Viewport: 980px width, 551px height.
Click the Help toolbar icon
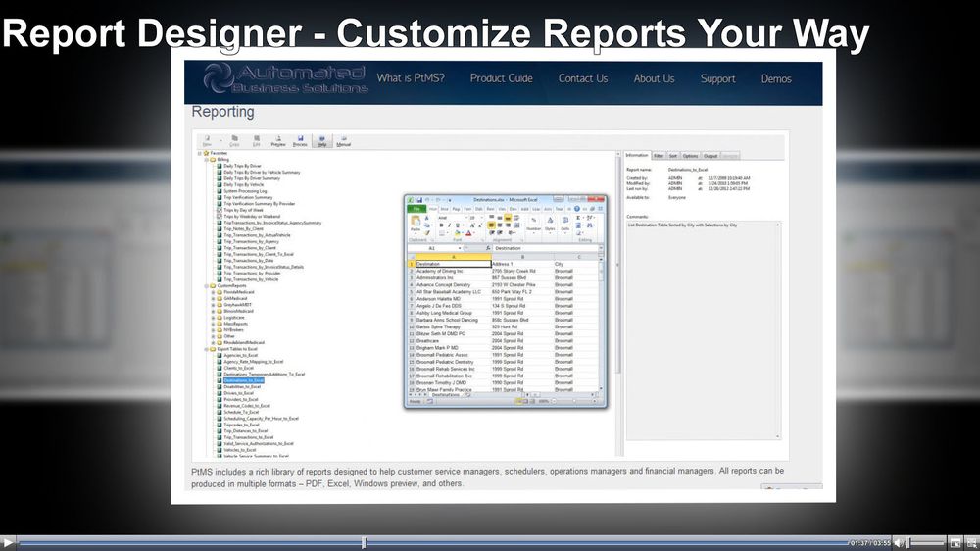(321, 141)
